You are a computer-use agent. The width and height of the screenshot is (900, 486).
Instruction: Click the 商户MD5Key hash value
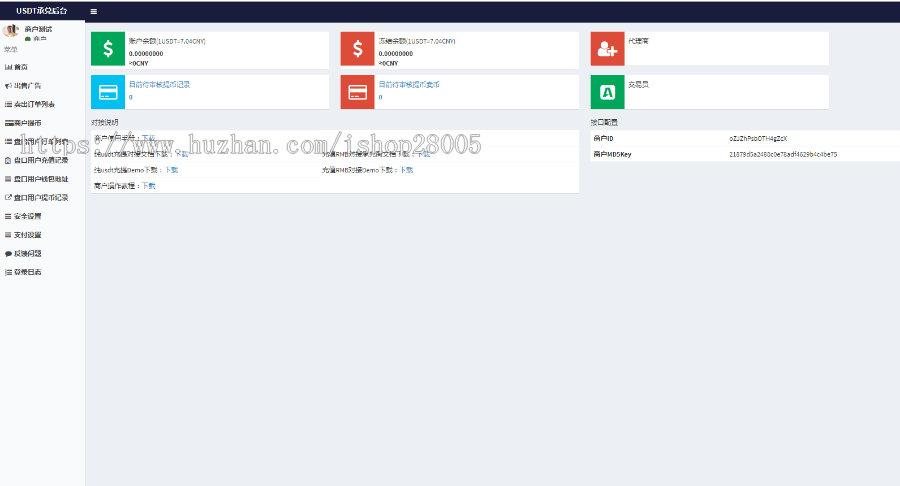[783, 154]
